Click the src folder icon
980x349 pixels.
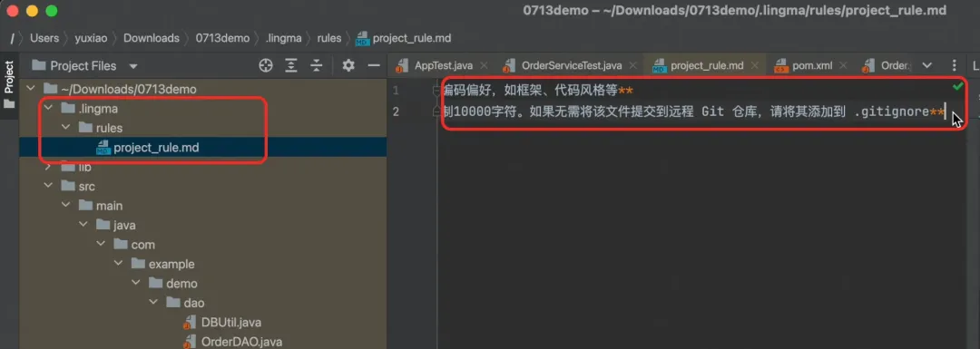tap(67, 186)
